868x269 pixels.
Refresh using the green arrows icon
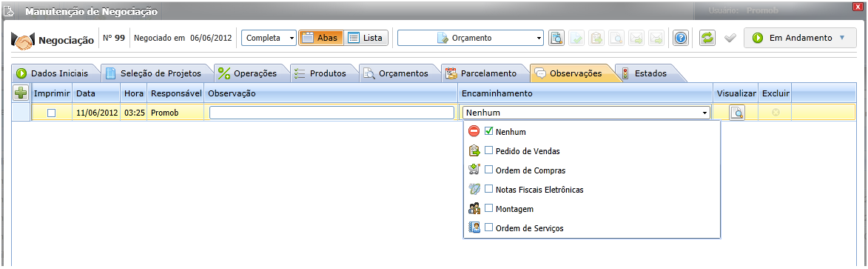point(707,38)
